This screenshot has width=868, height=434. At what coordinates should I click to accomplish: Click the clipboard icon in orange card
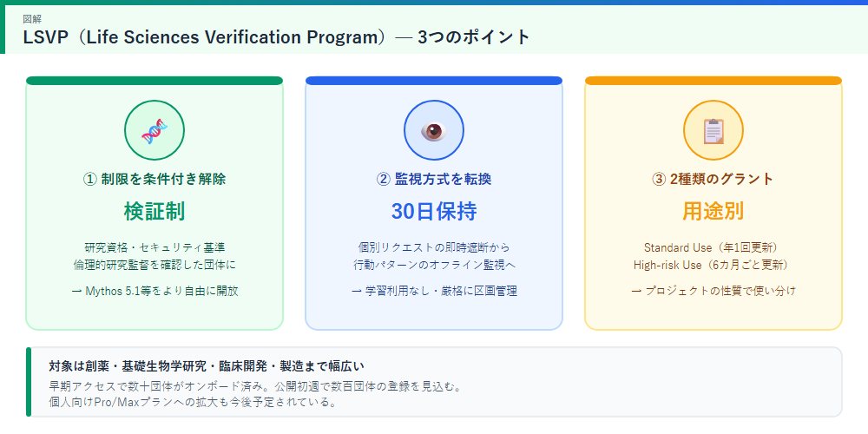(713, 131)
